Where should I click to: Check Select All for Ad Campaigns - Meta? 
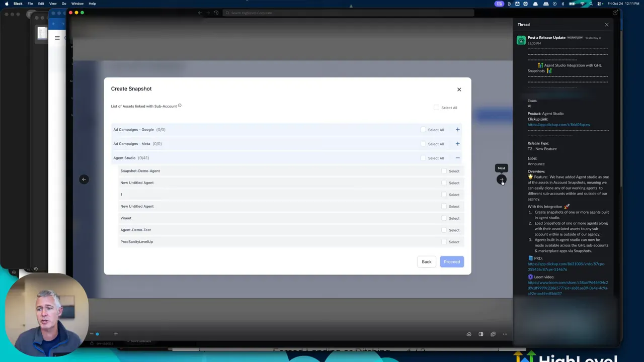coord(423,144)
